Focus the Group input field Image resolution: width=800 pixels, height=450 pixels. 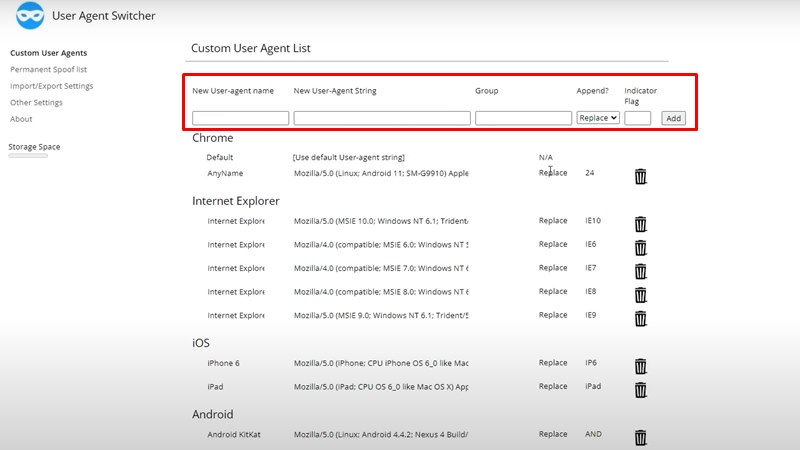[x=523, y=118]
